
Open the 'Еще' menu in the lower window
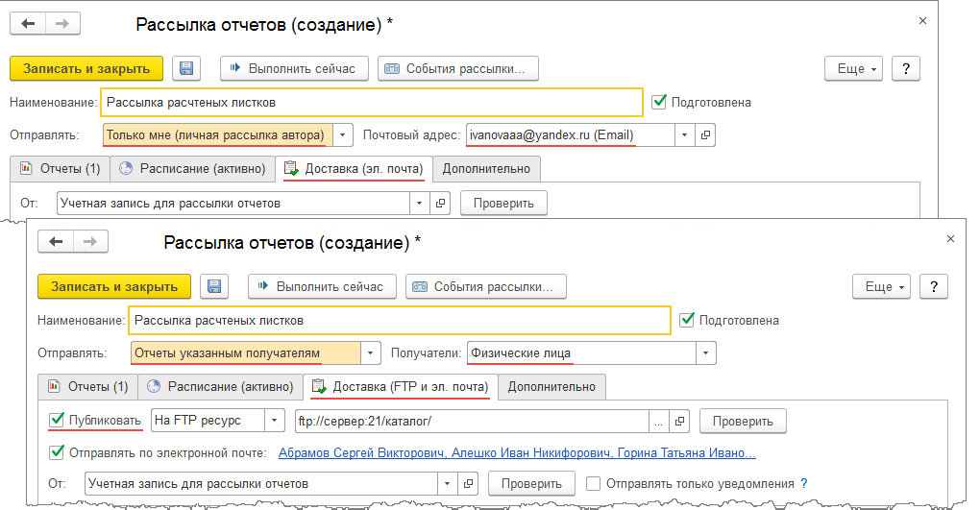point(878,287)
